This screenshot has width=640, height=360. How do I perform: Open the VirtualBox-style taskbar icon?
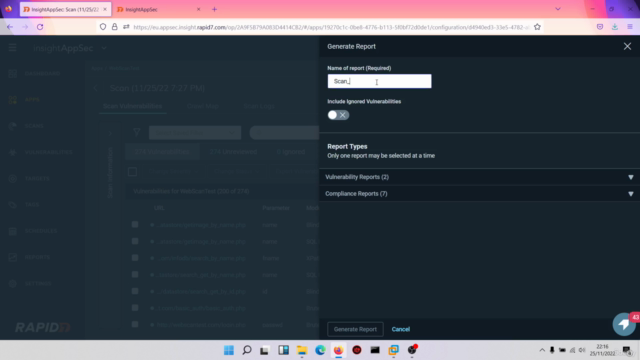[x=393, y=350]
